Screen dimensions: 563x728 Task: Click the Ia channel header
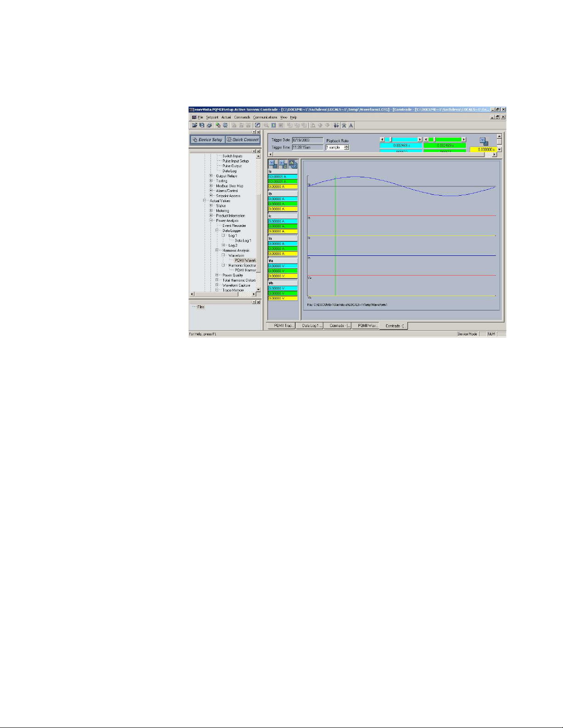283,171
